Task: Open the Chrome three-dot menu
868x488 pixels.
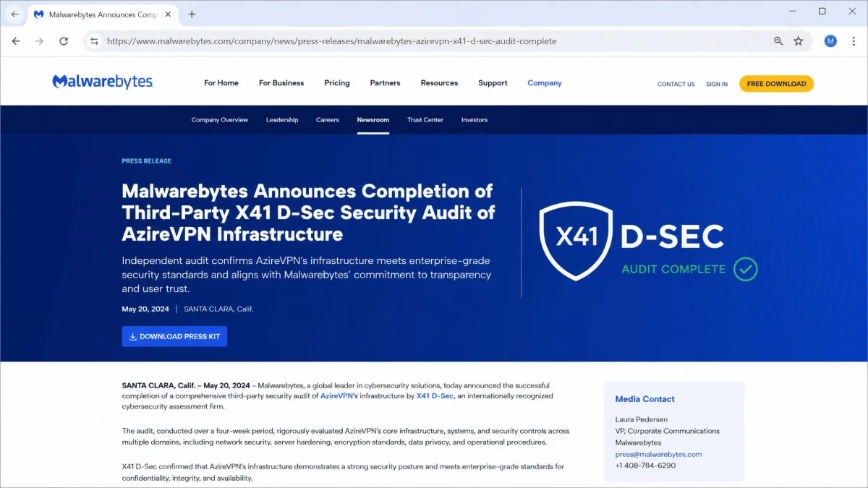Action: pos(852,41)
